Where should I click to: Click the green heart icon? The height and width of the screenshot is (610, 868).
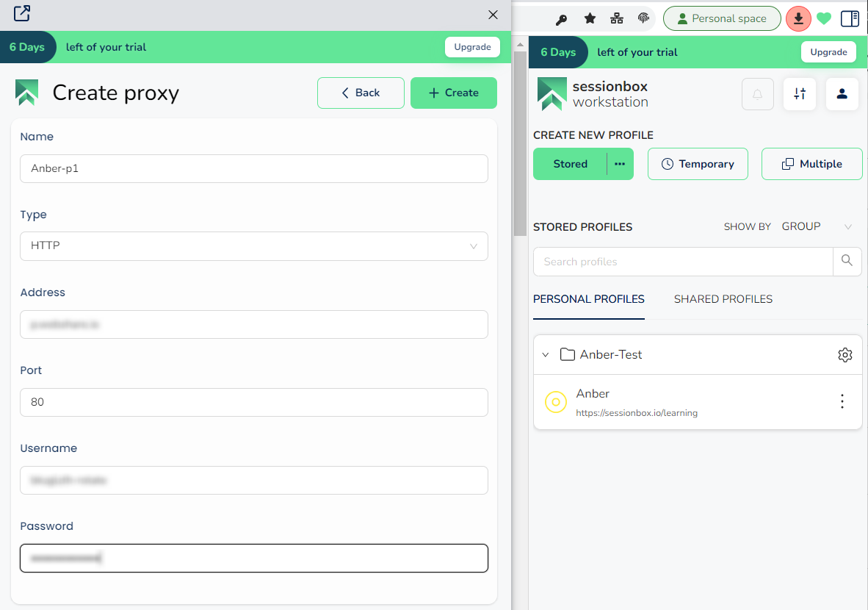tap(824, 19)
